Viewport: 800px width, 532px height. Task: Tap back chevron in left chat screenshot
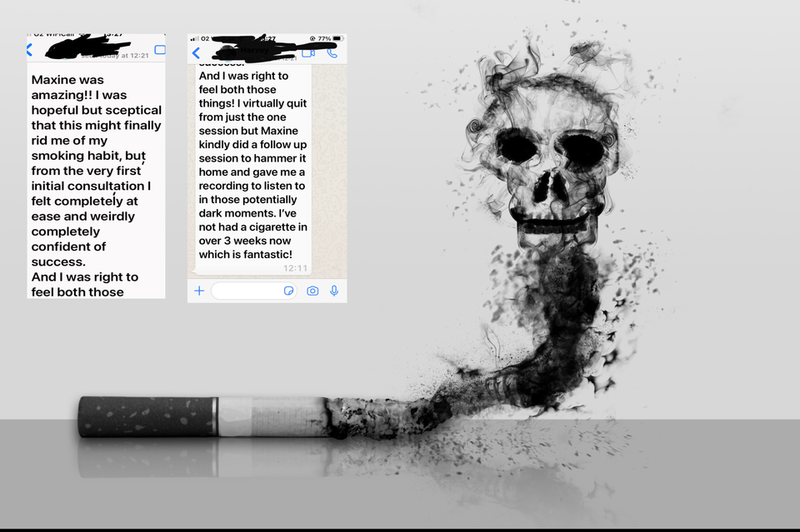30,50
